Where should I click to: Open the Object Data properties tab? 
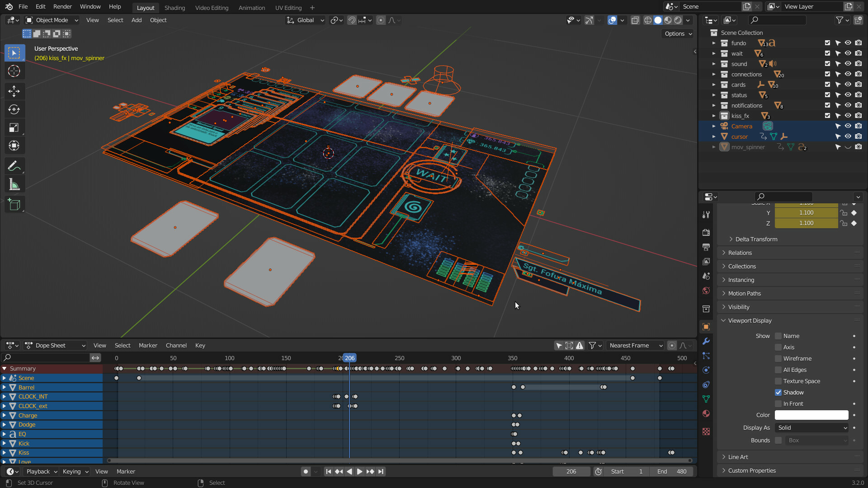tap(706, 399)
